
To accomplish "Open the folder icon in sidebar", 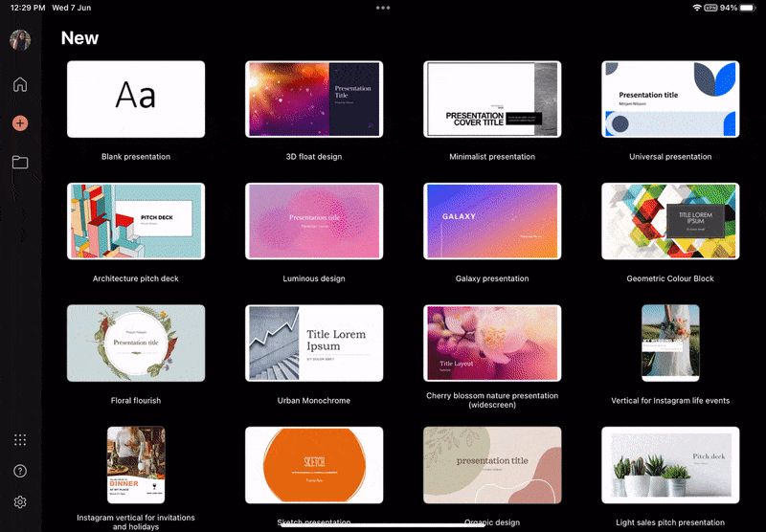I will point(20,162).
